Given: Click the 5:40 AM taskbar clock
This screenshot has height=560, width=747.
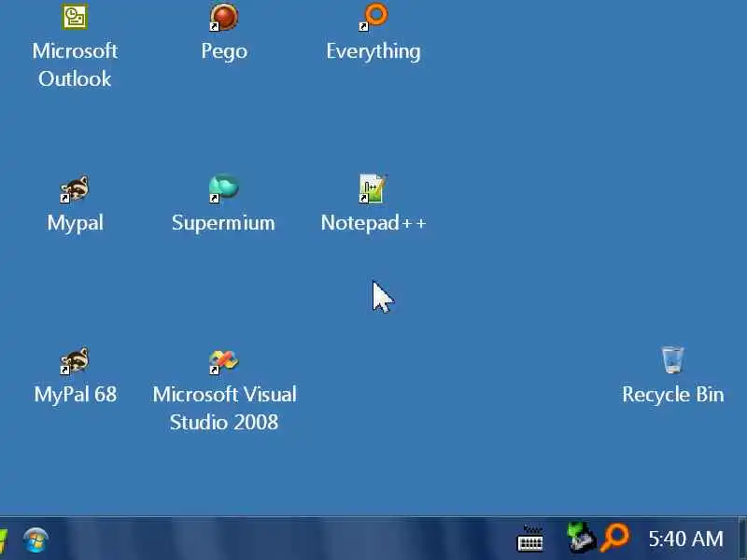Looking at the screenshot, I should pyautogui.click(x=685, y=539).
